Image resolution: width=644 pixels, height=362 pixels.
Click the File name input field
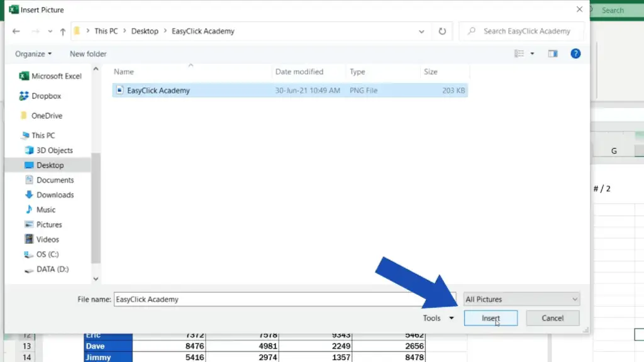285,299
